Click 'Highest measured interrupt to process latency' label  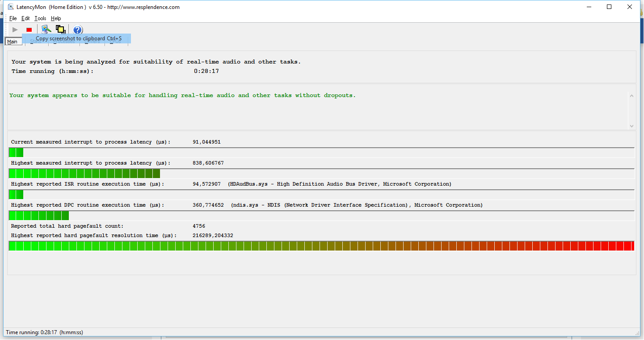tap(91, 163)
